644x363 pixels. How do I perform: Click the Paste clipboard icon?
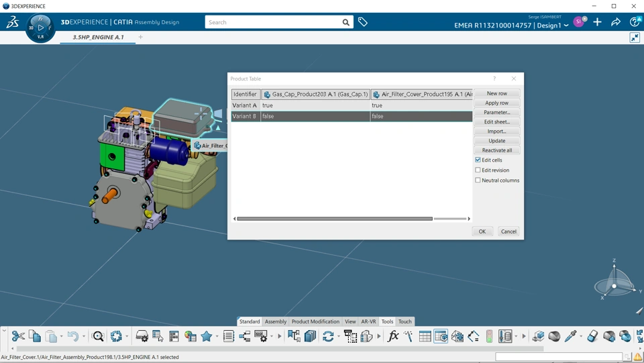[x=51, y=336]
